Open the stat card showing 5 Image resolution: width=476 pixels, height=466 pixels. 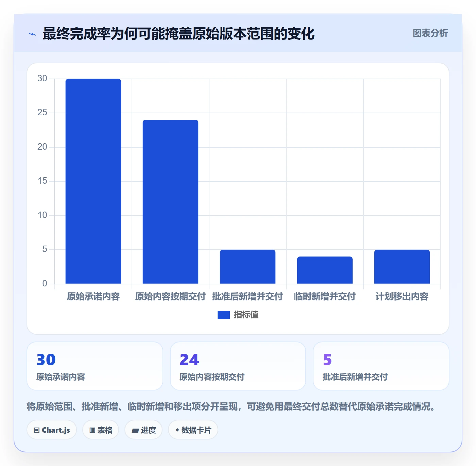tap(381, 366)
